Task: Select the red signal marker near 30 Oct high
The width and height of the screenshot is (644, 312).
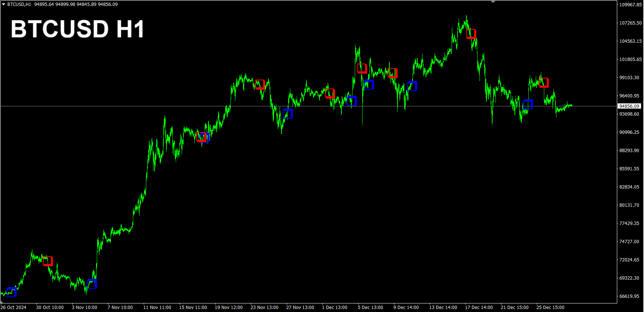Action: 48,261
